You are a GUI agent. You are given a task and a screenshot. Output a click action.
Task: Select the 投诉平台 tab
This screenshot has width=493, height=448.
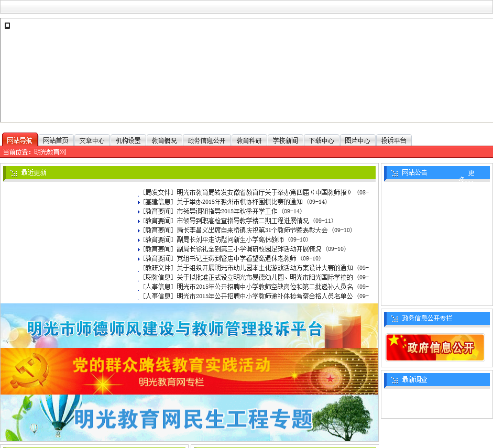click(393, 140)
